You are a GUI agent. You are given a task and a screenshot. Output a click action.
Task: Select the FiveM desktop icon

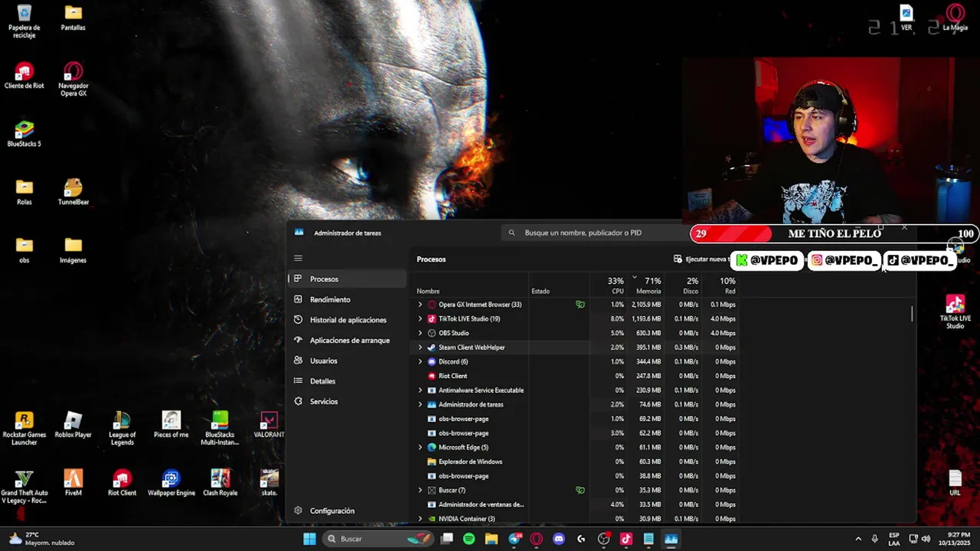73,483
